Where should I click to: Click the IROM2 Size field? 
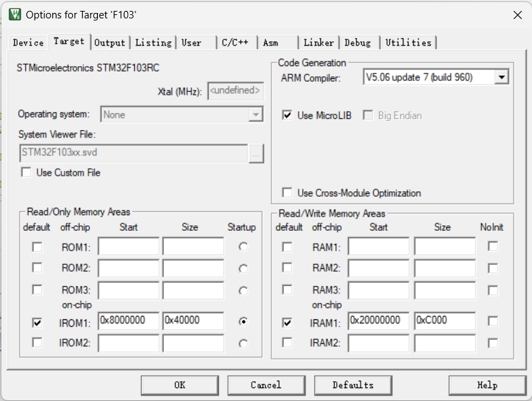pyautogui.click(x=193, y=343)
